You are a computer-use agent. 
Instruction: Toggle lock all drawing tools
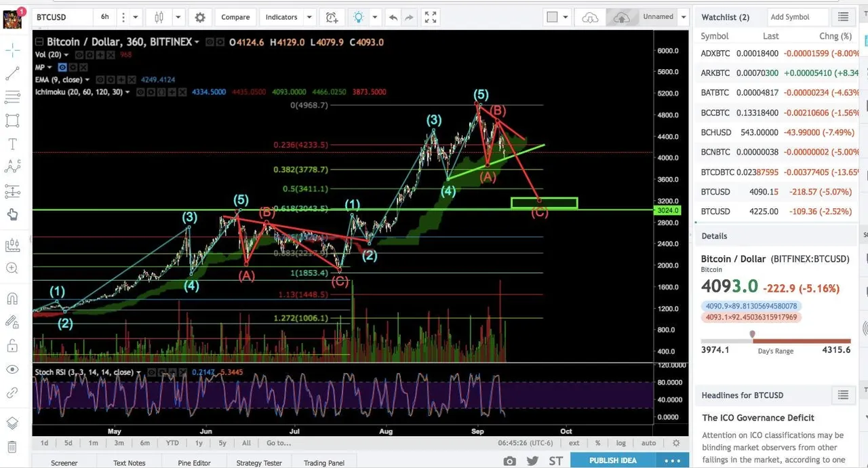(x=12, y=347)
